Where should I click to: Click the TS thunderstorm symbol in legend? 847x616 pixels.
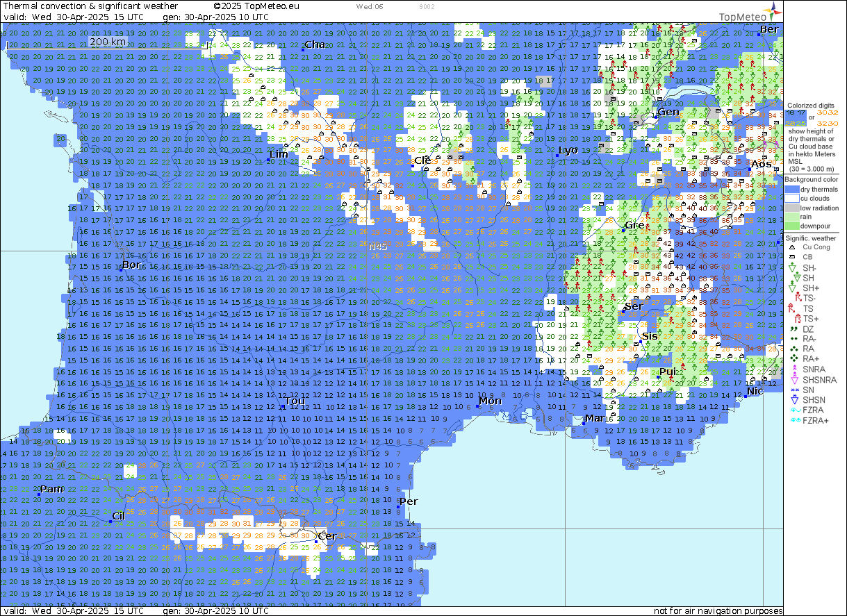point(791,308)
